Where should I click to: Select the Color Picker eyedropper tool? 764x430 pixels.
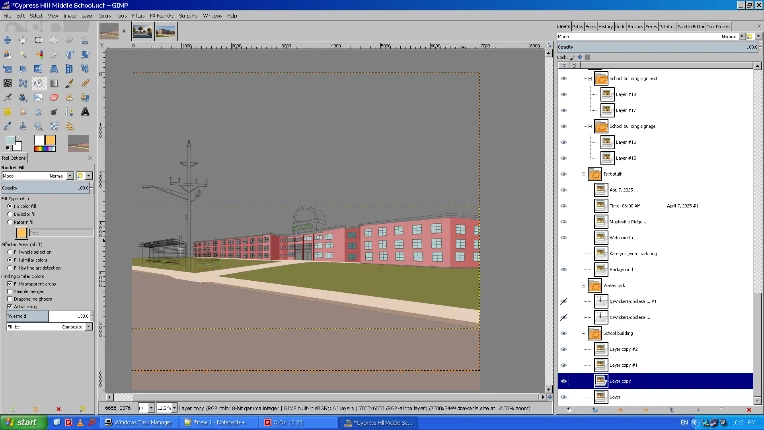tap(7, 126)
